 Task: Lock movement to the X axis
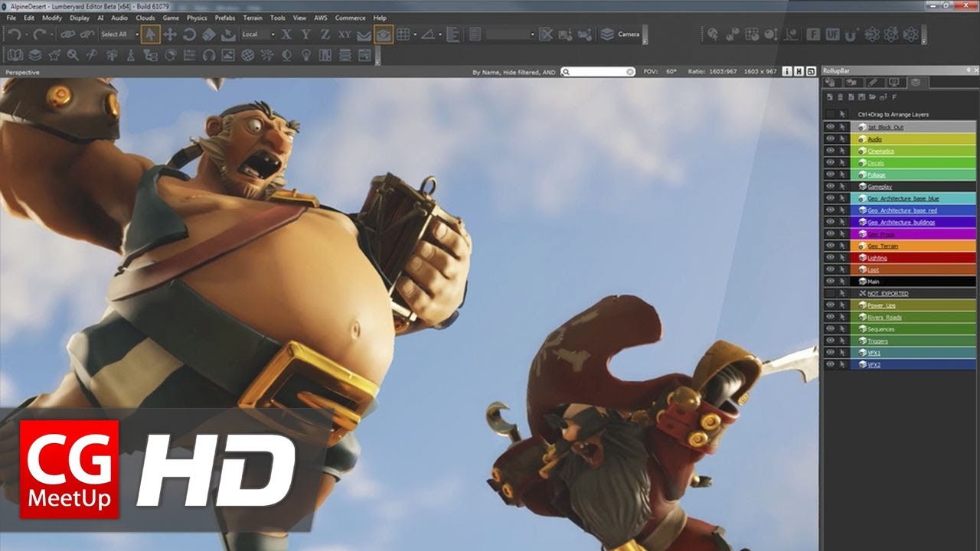tap(286, 34)
